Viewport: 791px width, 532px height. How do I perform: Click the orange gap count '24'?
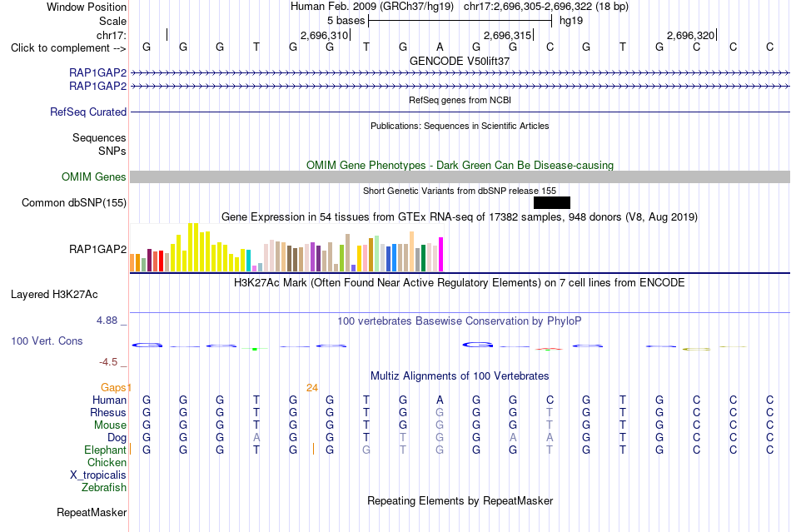[312, 387]
